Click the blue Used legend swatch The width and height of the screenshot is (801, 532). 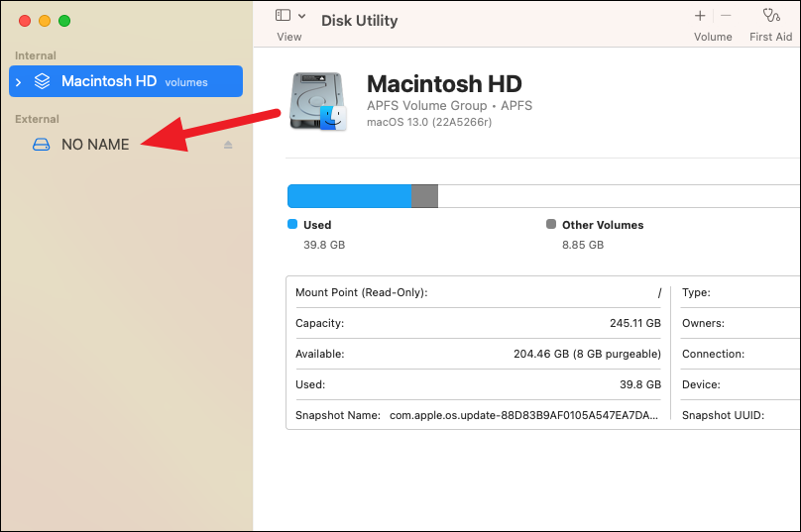tap(292, 224)
